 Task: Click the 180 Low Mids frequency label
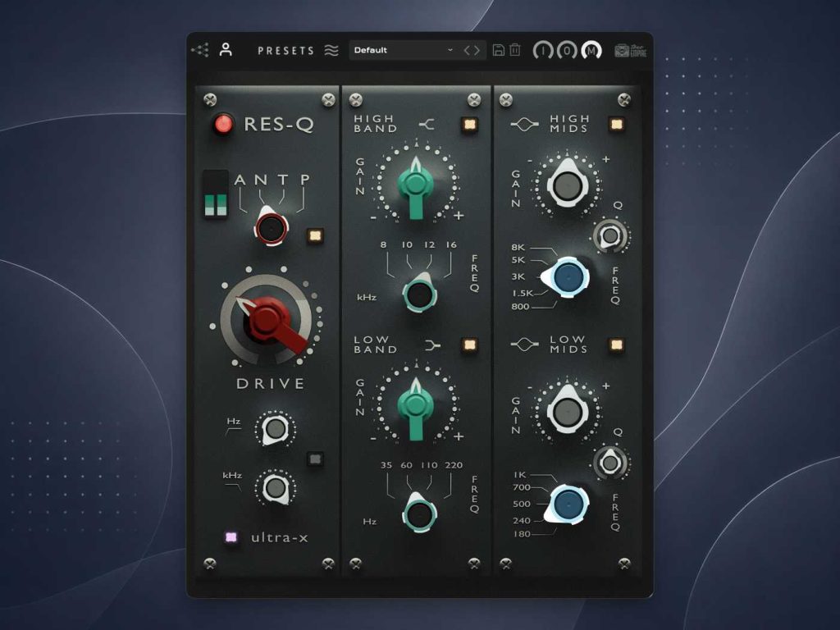coord(522,534)
